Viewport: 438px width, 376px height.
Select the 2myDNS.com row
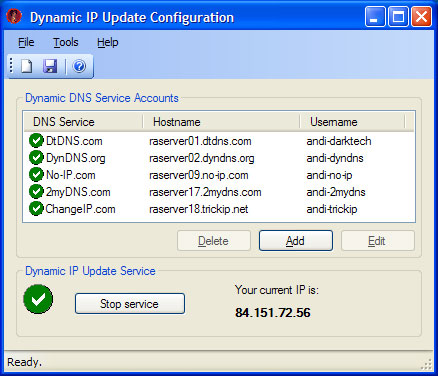coord(219,192)
